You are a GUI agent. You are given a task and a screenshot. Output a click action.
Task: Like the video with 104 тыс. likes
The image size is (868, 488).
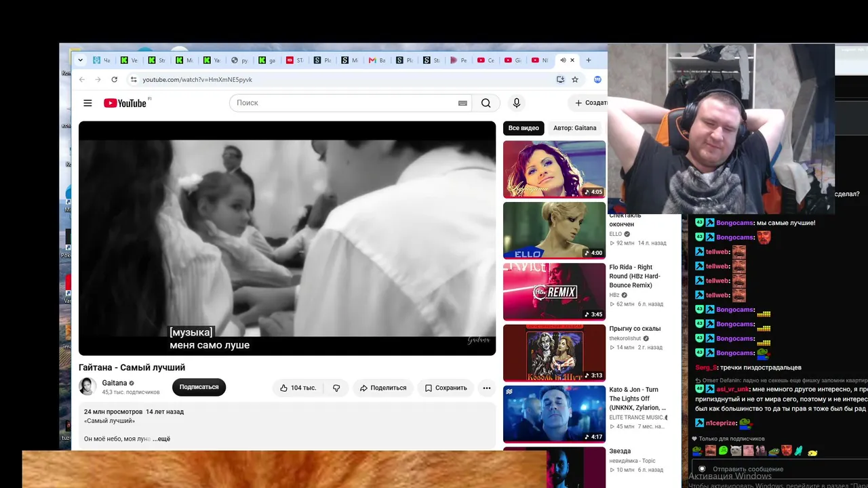pyautogui.click(x=298, y=388)
